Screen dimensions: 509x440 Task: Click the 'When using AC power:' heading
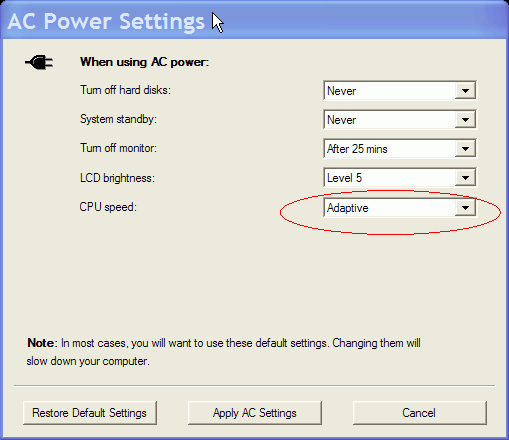click(x=144, y=62)
